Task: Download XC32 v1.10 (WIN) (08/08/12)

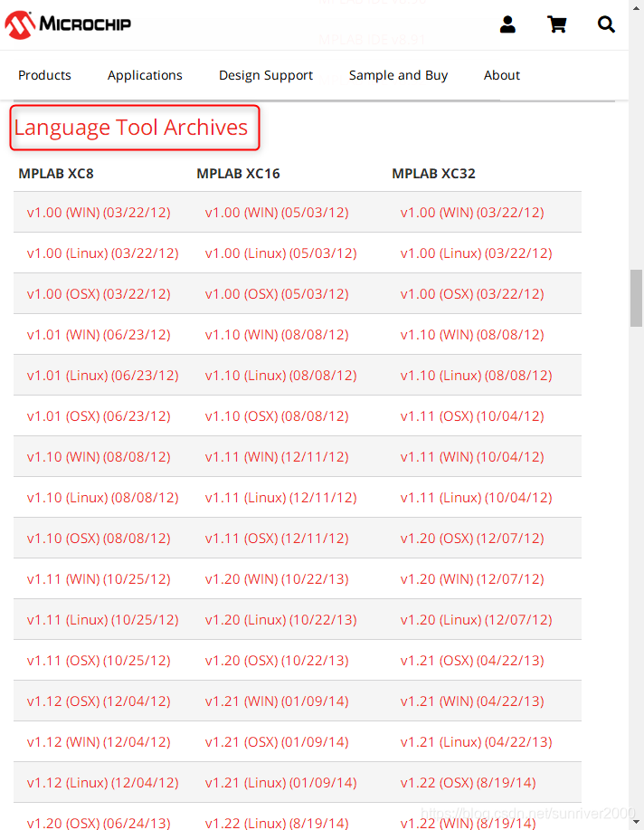Action: click(x=472, y=335)
